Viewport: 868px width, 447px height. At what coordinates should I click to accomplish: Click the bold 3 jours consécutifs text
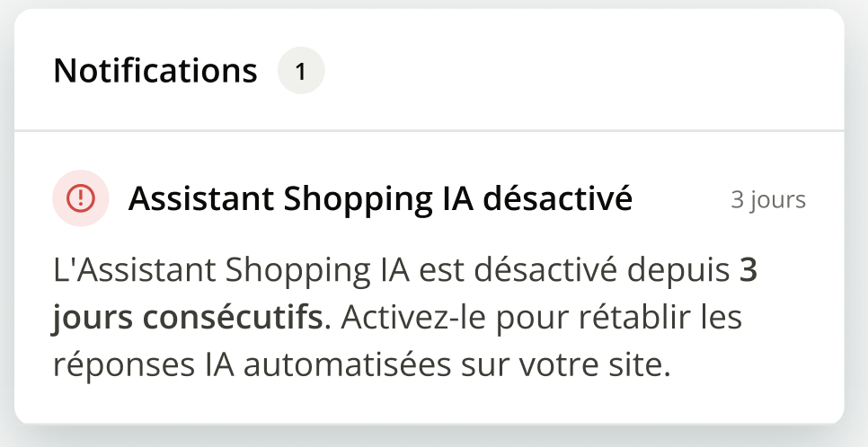point(187,319)
